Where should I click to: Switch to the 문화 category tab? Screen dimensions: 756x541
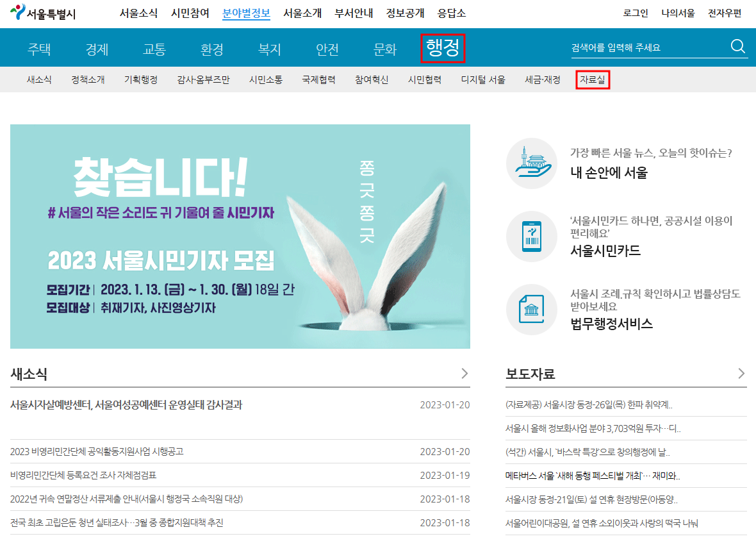click(385, 47)
